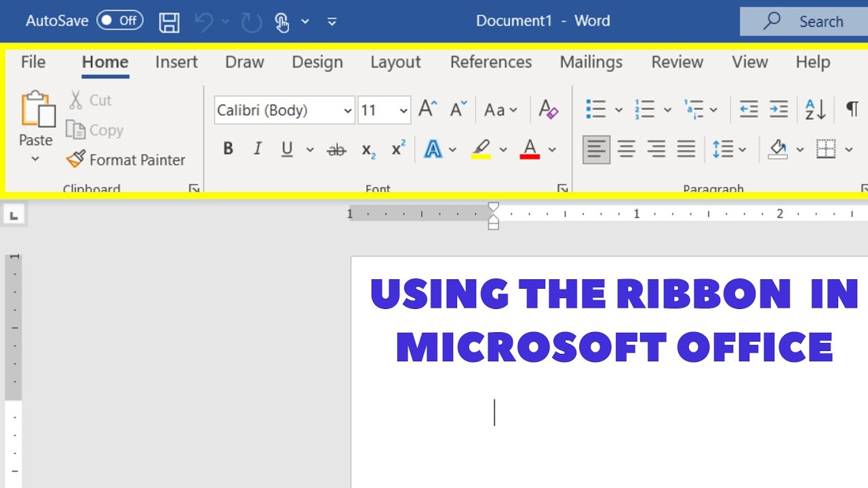Click the Paste clipboard icon
The height and width of the screenshot is (488, 868).
click(37, 108)
